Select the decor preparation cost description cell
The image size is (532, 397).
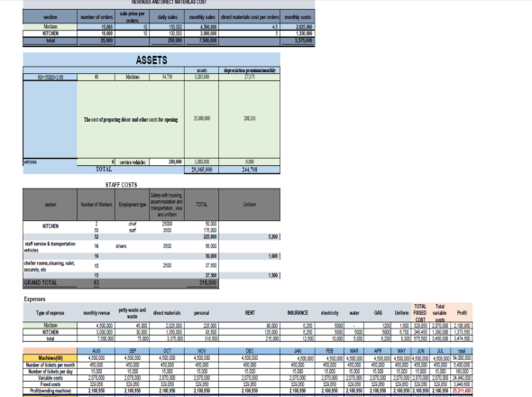[x=131, y=119]
